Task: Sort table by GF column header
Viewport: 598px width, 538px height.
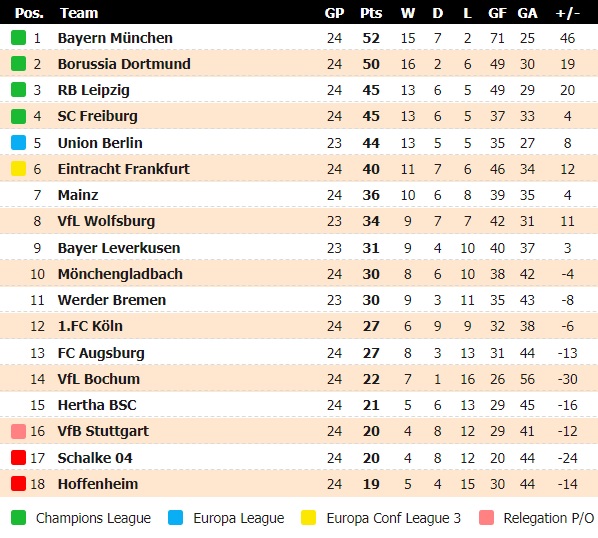Action: pos(497,13)
